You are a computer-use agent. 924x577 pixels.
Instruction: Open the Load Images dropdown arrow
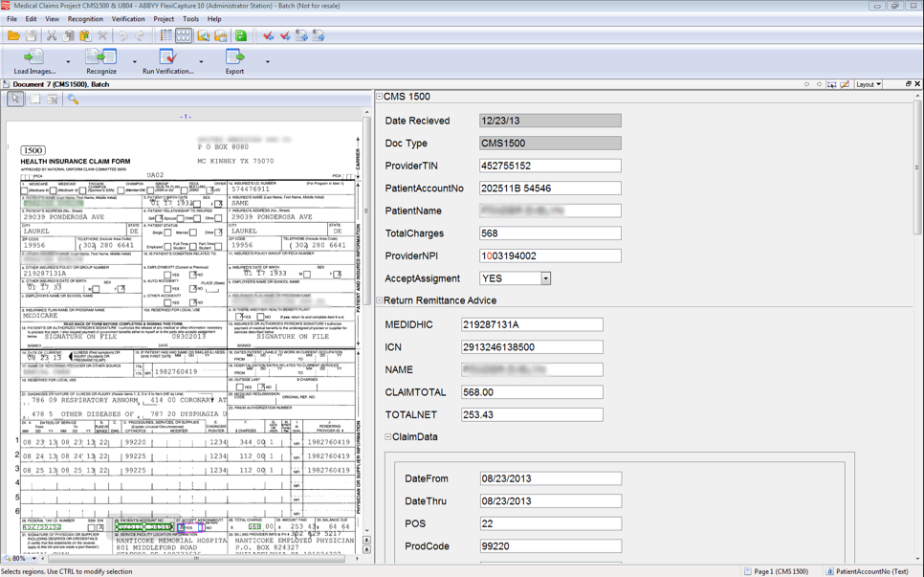pyautogui.click(x=68, y=62)
